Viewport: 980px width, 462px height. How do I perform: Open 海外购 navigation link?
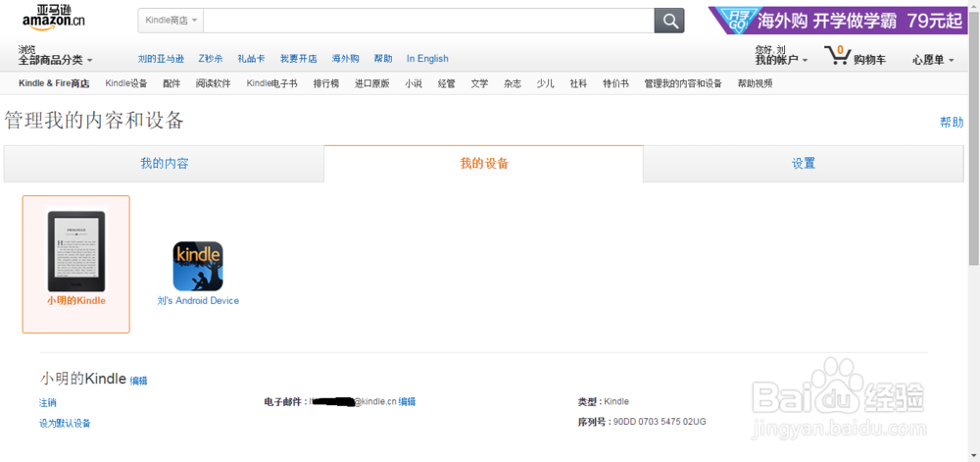345,59
